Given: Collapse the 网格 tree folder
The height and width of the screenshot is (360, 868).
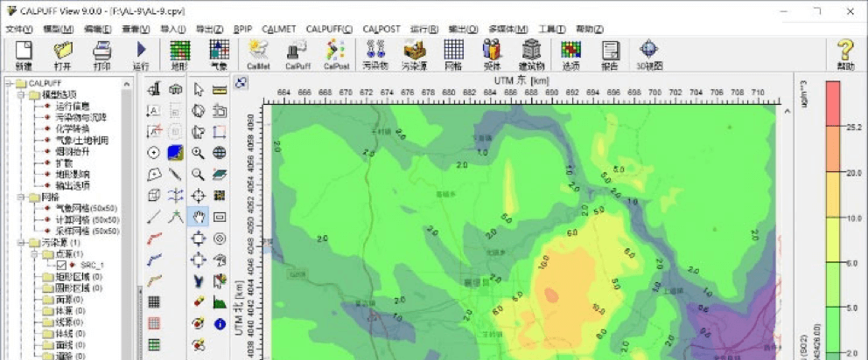Looking at the screenshot, I should tap(20, 197).
